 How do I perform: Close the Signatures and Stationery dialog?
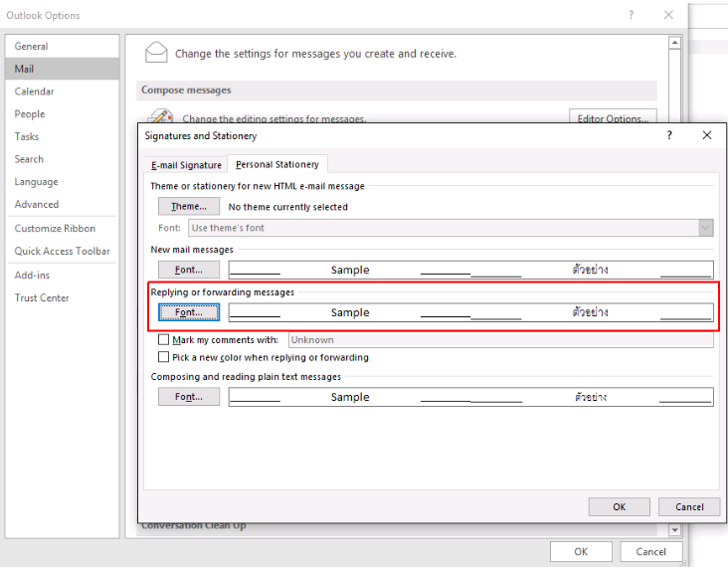pos(706,135)
